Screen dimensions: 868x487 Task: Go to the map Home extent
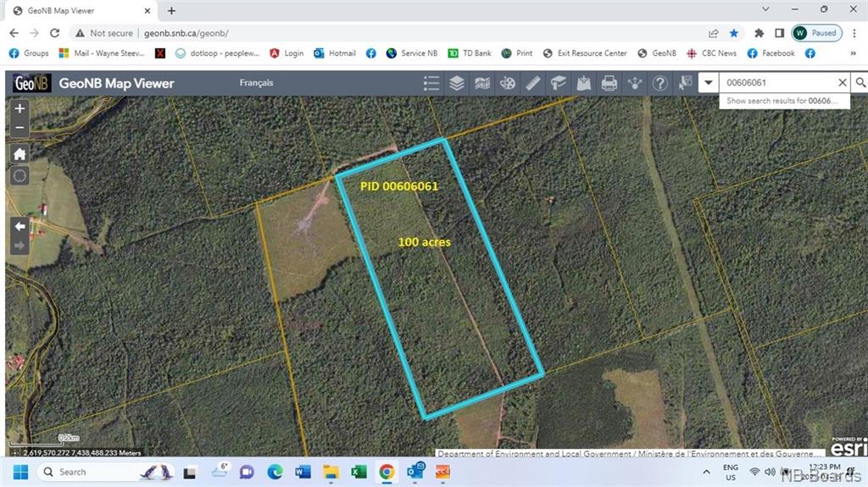tap(20, 154)
